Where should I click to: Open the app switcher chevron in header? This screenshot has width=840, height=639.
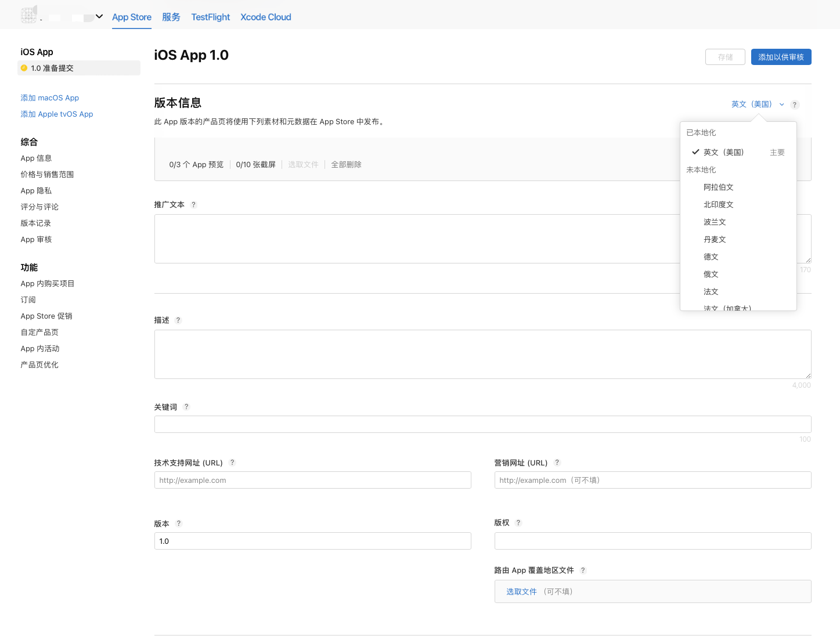coord(99,16)
